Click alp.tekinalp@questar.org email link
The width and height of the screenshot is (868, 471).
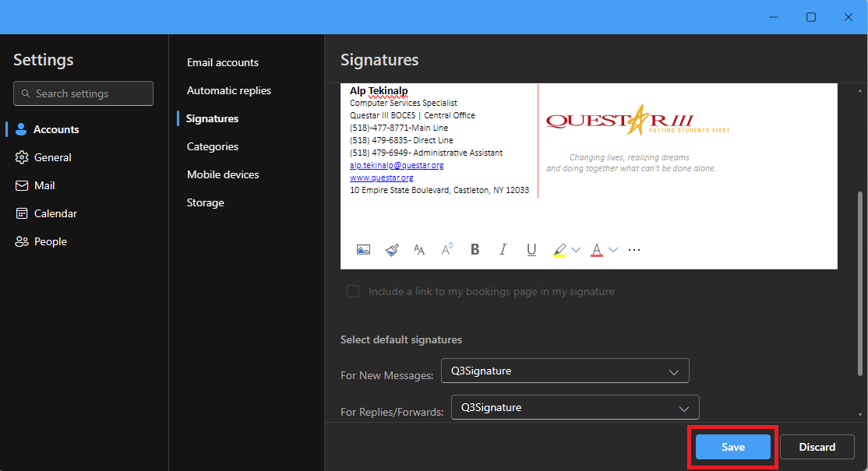[x=397, y=165]
